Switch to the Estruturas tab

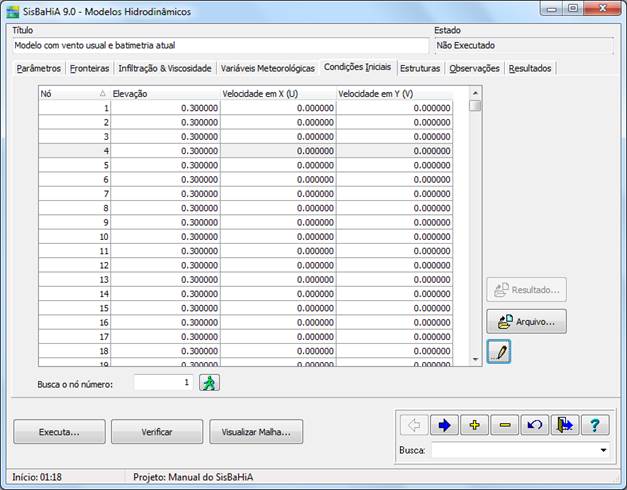[x=420, y=68]
